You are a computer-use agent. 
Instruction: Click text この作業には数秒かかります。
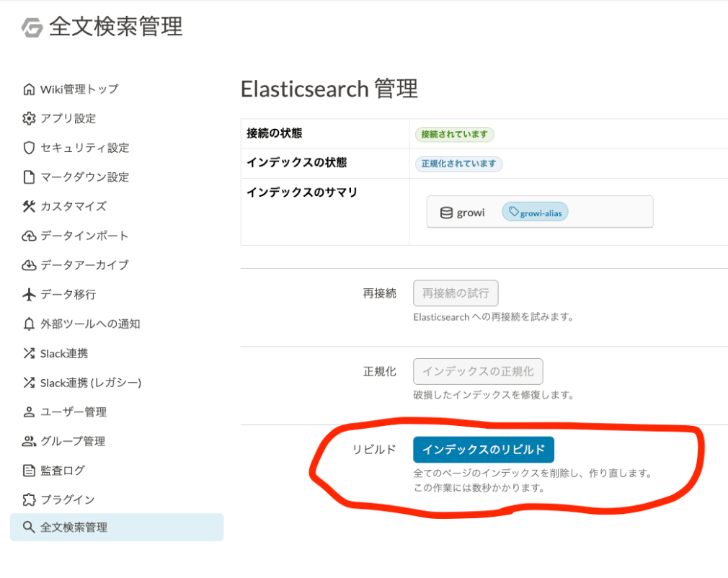tap(479, 488)
